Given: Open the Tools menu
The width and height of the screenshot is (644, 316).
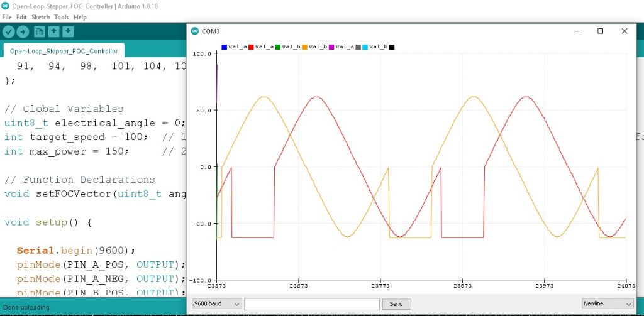Looking at the screenshot, I should [x=62, y=17].
